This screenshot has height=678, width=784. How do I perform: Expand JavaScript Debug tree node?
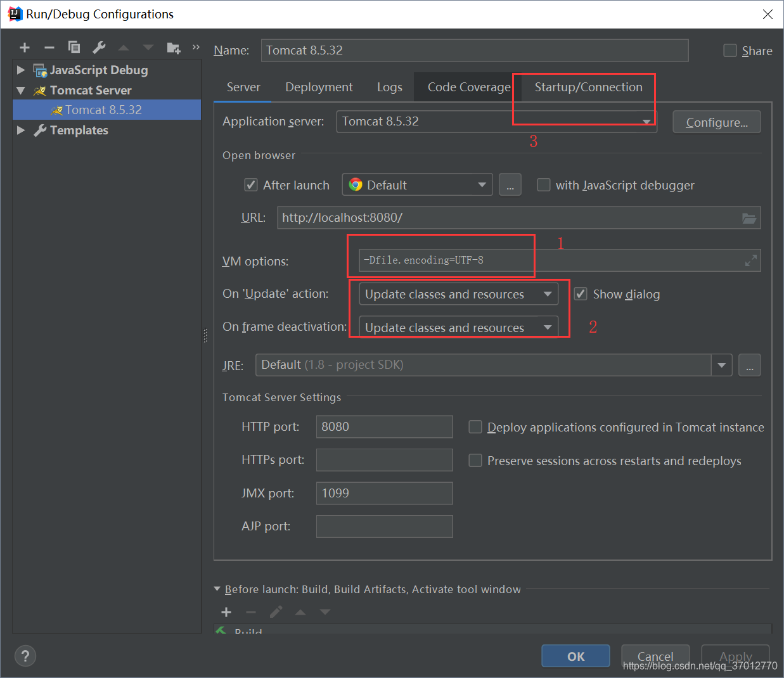(x=21, y=70)
